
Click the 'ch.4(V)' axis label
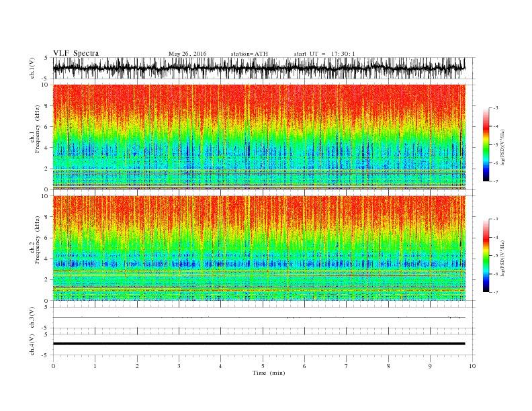(x=32, y=345)
